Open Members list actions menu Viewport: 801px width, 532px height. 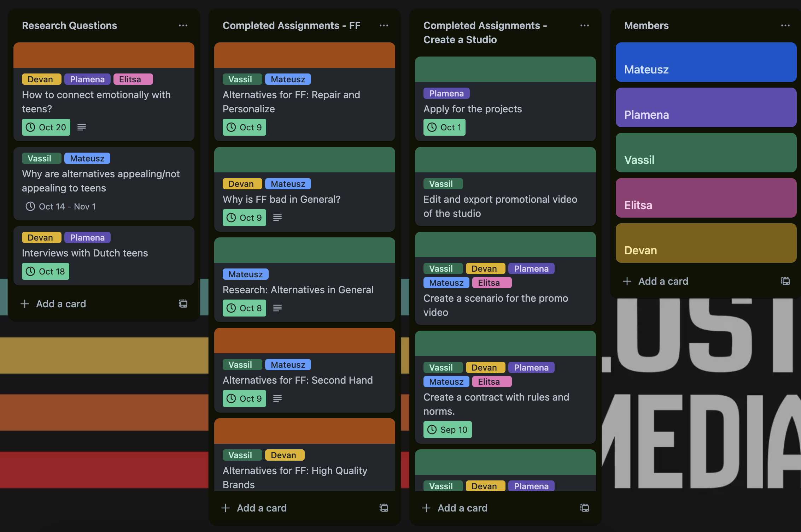[785, 25]
